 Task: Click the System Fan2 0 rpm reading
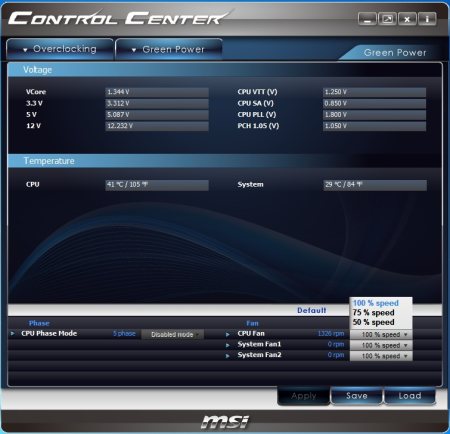click(x=336, y=355)
